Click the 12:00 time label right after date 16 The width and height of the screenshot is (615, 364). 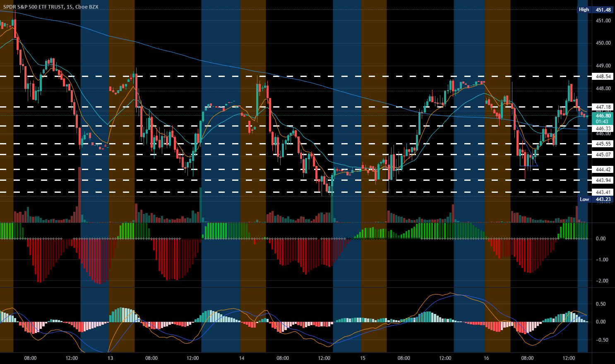coord(569,358)
